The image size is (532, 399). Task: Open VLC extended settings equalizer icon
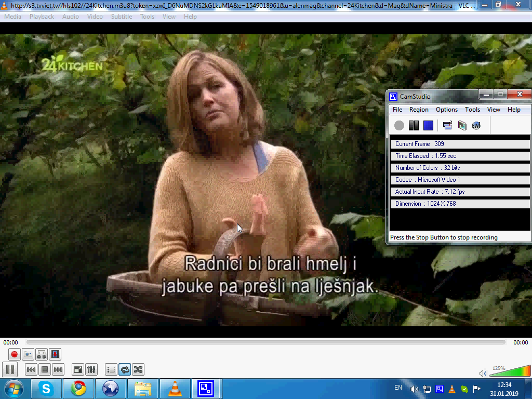(x=91, y=370)
